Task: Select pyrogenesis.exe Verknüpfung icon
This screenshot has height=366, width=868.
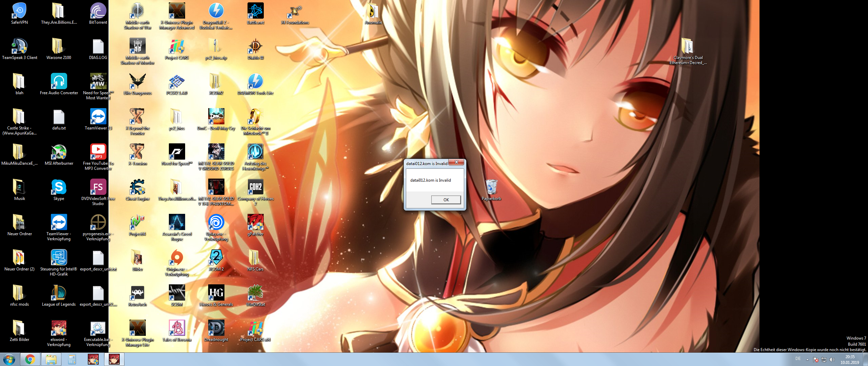Action: (98, 227)
